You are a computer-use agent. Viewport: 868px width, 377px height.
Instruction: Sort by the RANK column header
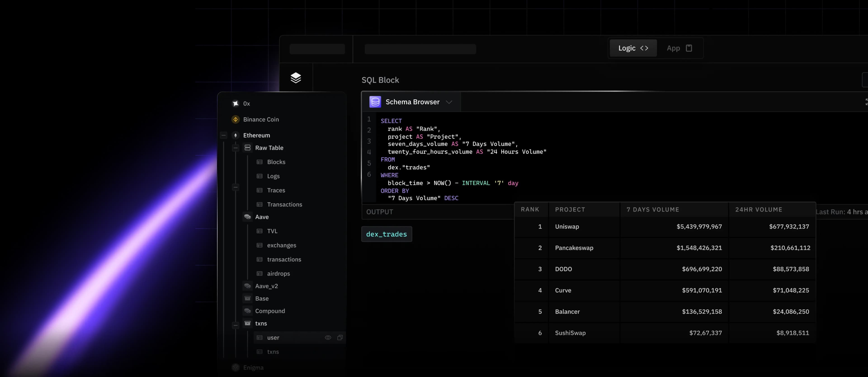[x=530, y=209]
